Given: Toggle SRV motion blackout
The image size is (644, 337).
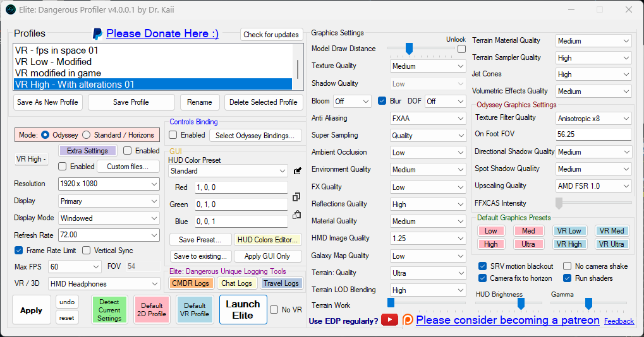Looking at the screenshot, I should [x=483, y=266].
